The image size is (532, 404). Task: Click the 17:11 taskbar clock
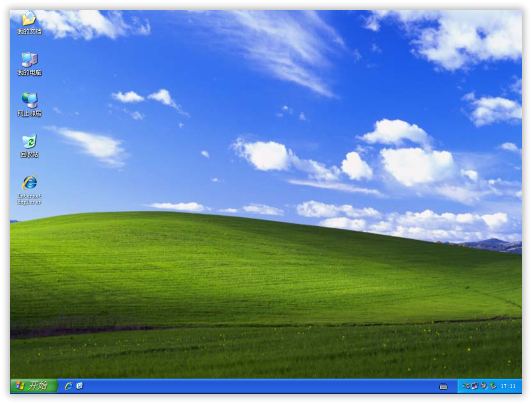508,386
